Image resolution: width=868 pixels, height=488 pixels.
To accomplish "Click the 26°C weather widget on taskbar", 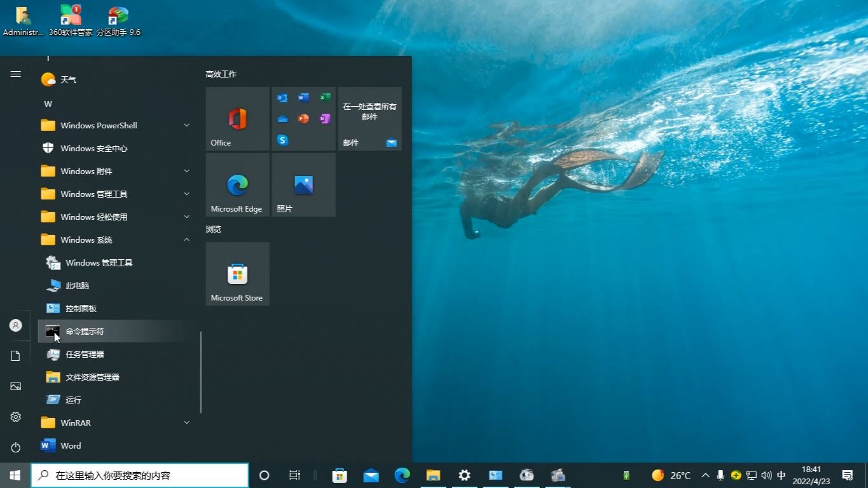I will 672,475.
